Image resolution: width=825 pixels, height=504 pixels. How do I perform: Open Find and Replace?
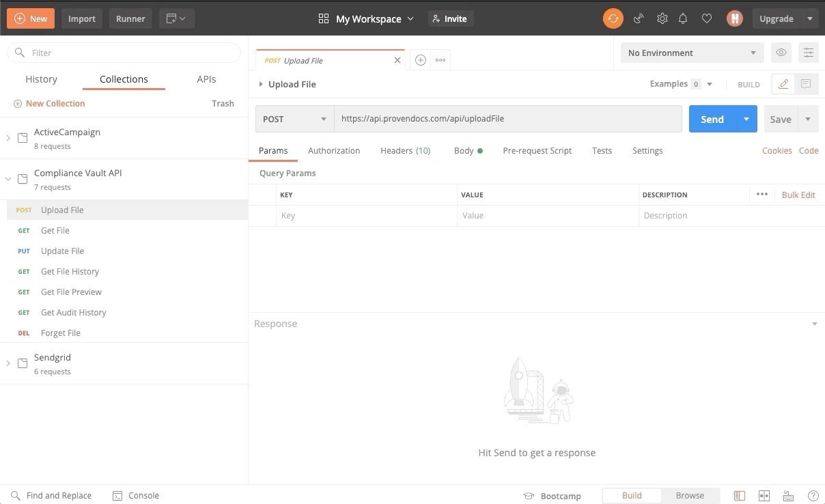point(51,495)
